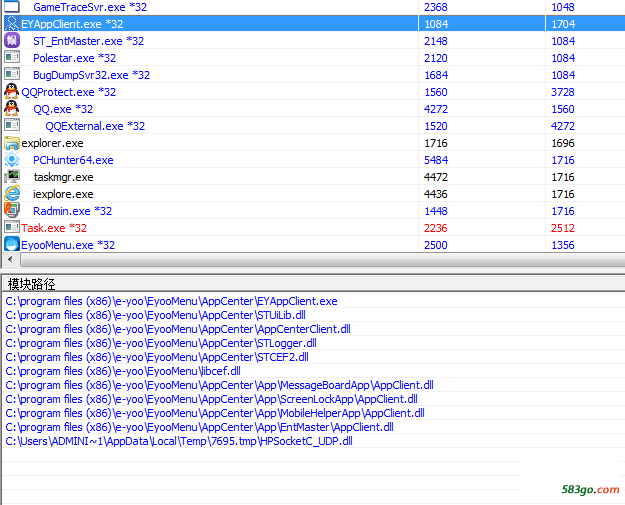Select the EntMaster AppClient.dll path
This screenshot has width=625, height=505.
(199, 427)
